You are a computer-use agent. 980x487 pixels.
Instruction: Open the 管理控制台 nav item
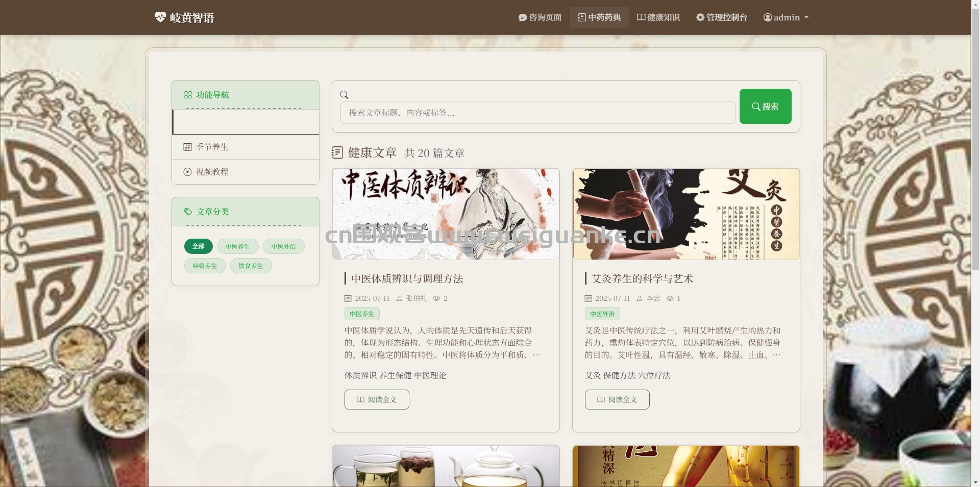[x=722, y=17]
